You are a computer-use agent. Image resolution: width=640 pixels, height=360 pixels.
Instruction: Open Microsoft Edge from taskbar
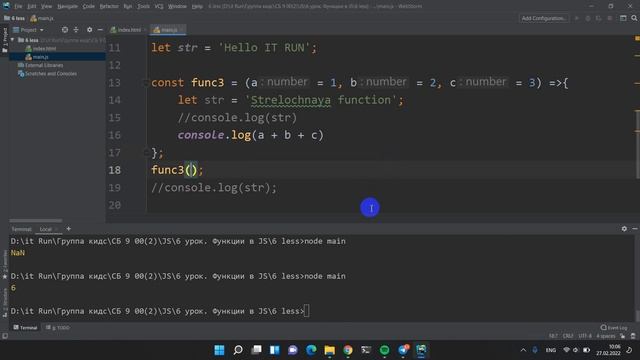coord(311,350)
